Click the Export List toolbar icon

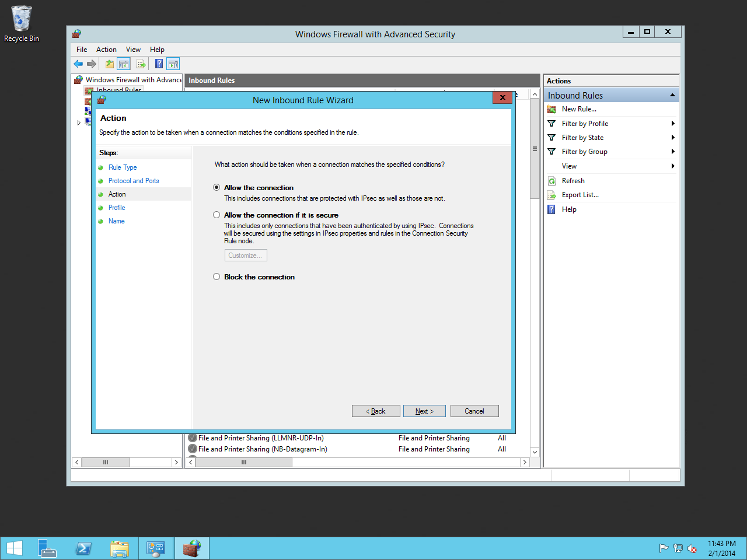pyautogui.click(x=141, y=64)
